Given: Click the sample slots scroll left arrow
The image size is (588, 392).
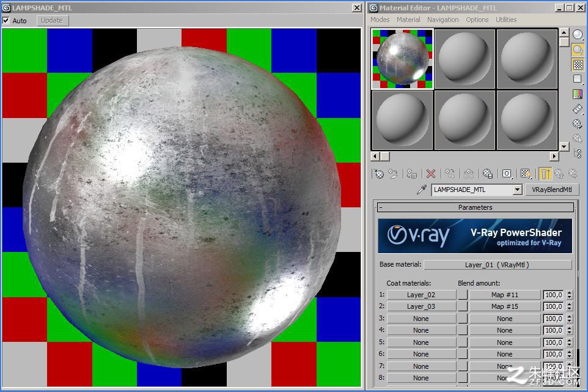Looking at the screenshot, I should (x=375, y=156).
